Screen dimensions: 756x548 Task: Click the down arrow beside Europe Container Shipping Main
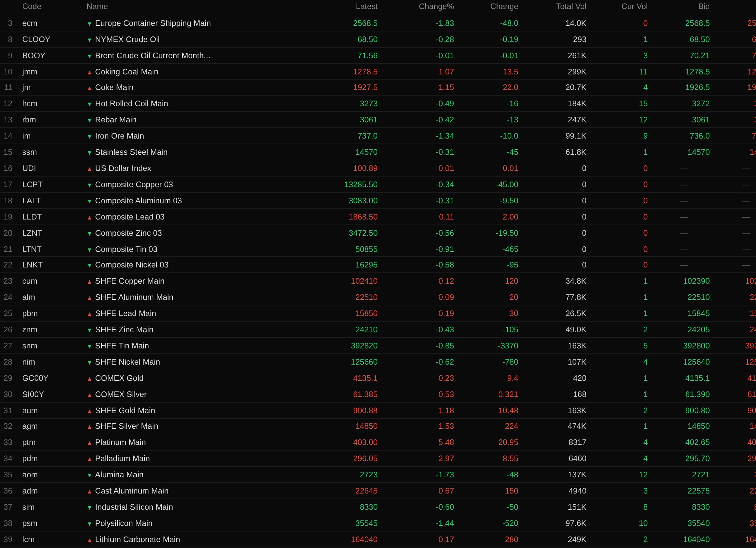pyautogui.click(x=89, y=24)
